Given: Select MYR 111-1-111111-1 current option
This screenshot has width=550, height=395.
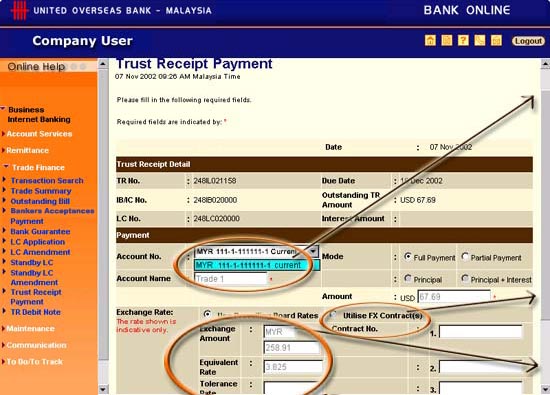Looking at the screenshot, I should click(x=257, y=265).
